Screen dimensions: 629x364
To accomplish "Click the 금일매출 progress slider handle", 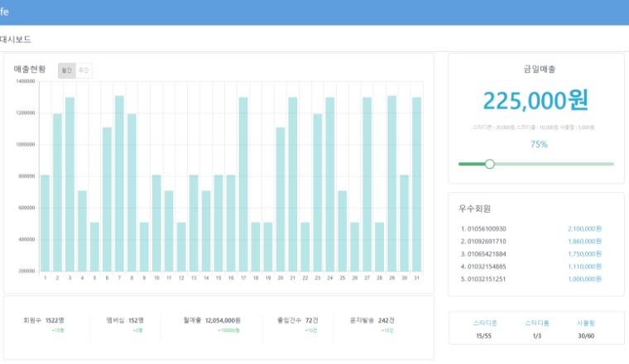I will point(489,164).
